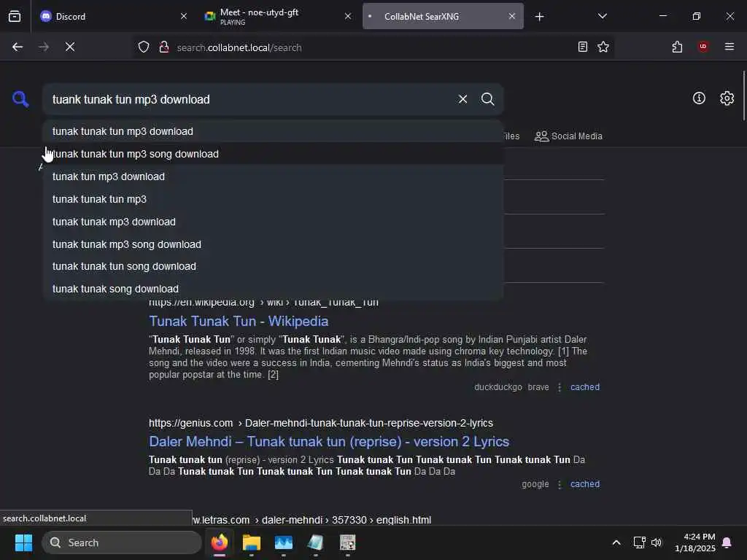
Task: Choose suggestion 'tunak tunak tun mp3 download'
Action: tap(273, 131)
